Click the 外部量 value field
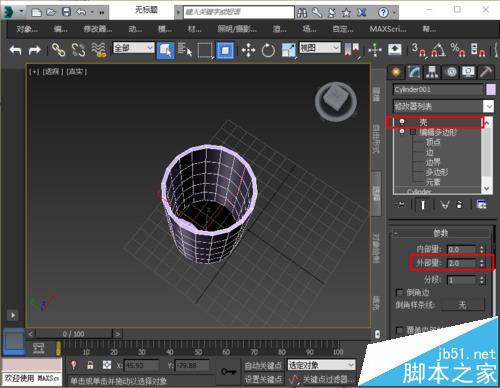Screen dimensions: 500x388 tap(461, 263)
